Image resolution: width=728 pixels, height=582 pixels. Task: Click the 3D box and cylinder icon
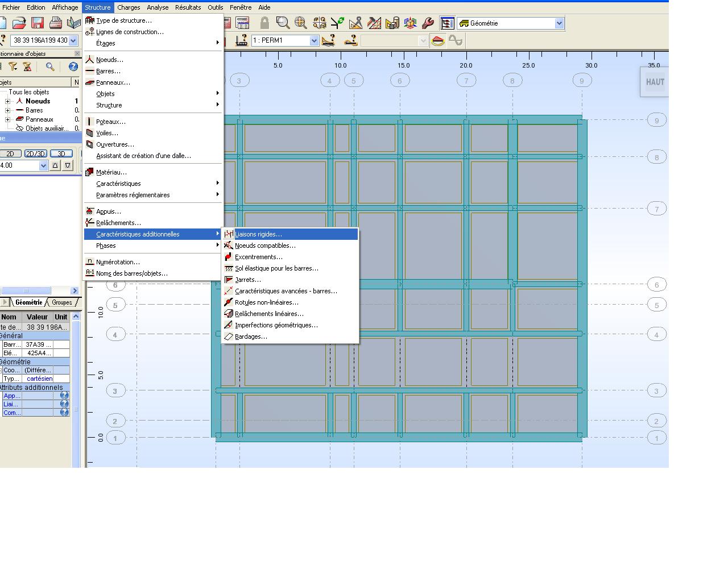click(x=392, y=23)
